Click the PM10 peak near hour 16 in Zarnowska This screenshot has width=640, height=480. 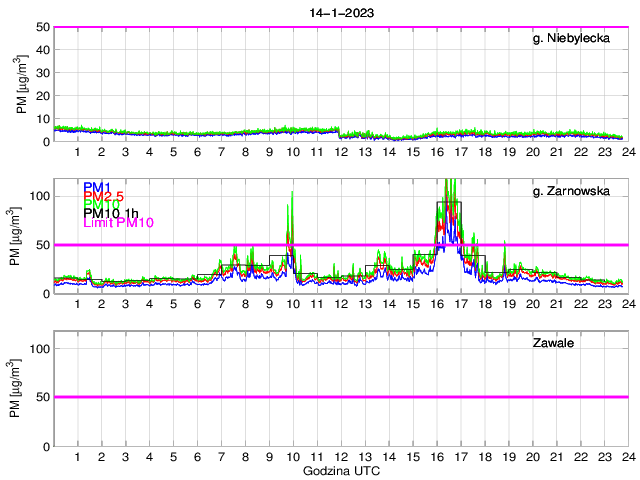[x=447, y=182]
